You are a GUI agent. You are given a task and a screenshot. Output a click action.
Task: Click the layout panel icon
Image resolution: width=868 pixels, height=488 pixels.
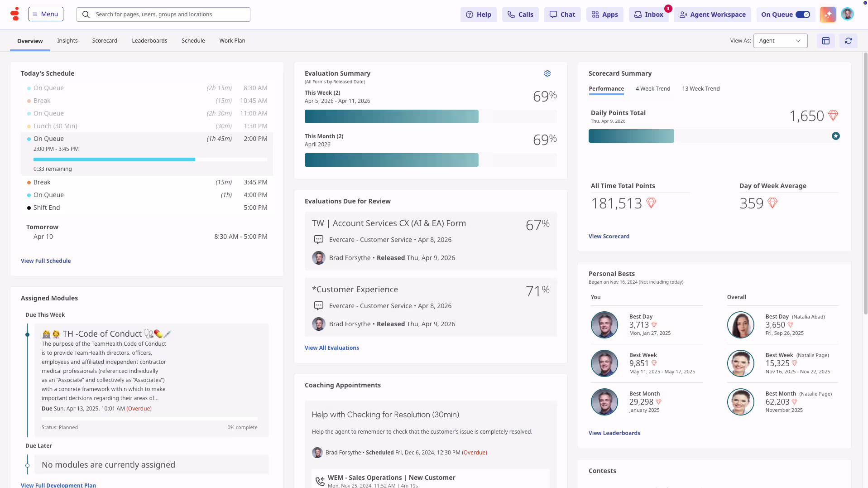(826, 41)
